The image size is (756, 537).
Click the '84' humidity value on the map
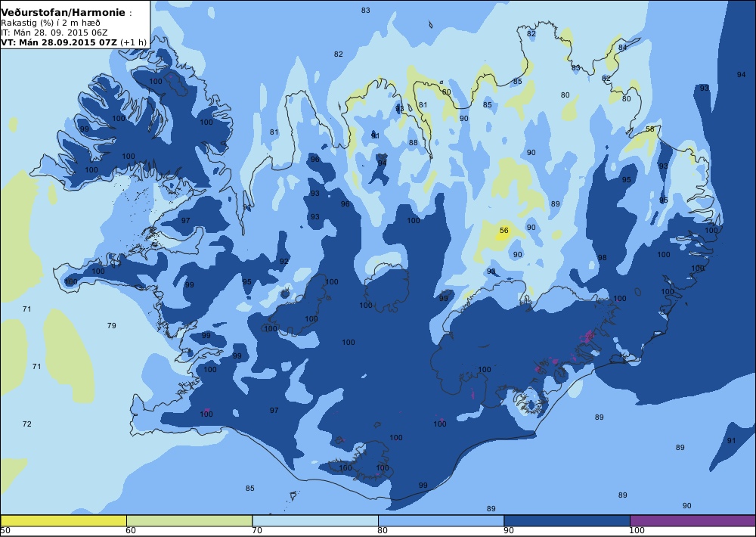tap(622, 48)
